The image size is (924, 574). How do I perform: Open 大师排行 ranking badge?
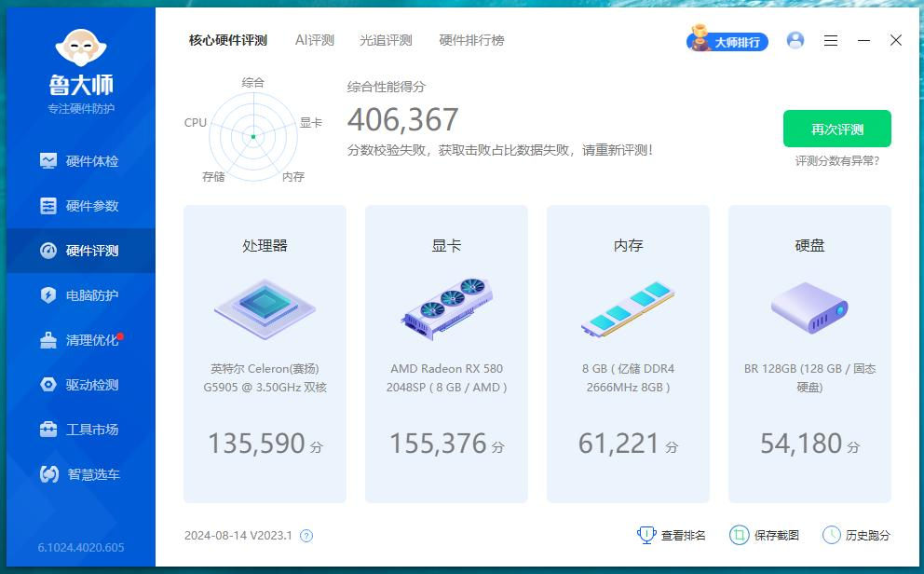pyautogui.click(x=727, y=39)
